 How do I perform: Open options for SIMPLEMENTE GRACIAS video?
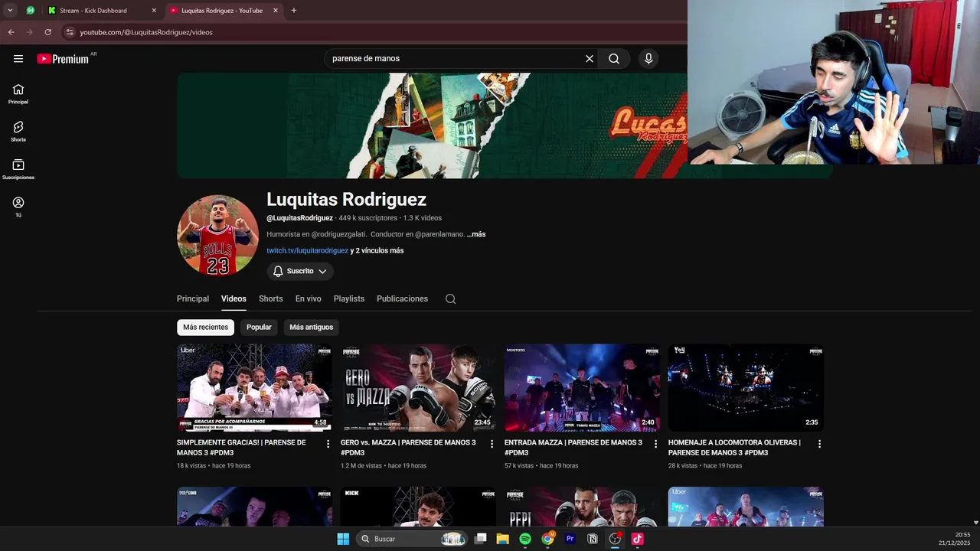click(x=328, y=444)
